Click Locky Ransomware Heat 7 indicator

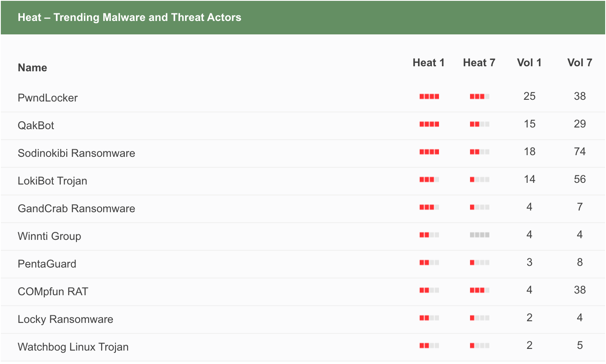(x=480, y=318)
